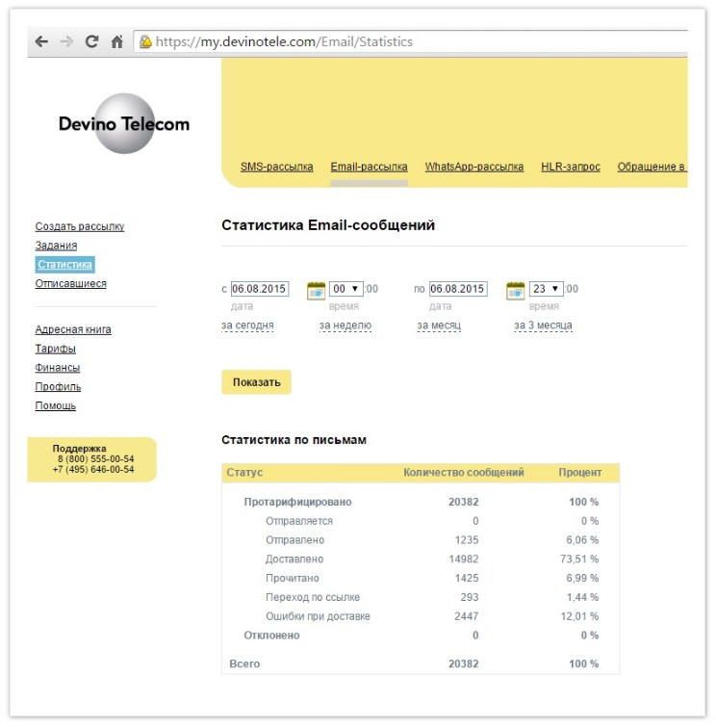
Task: Open the end date calendar icon
Action: tap(515, 290)
